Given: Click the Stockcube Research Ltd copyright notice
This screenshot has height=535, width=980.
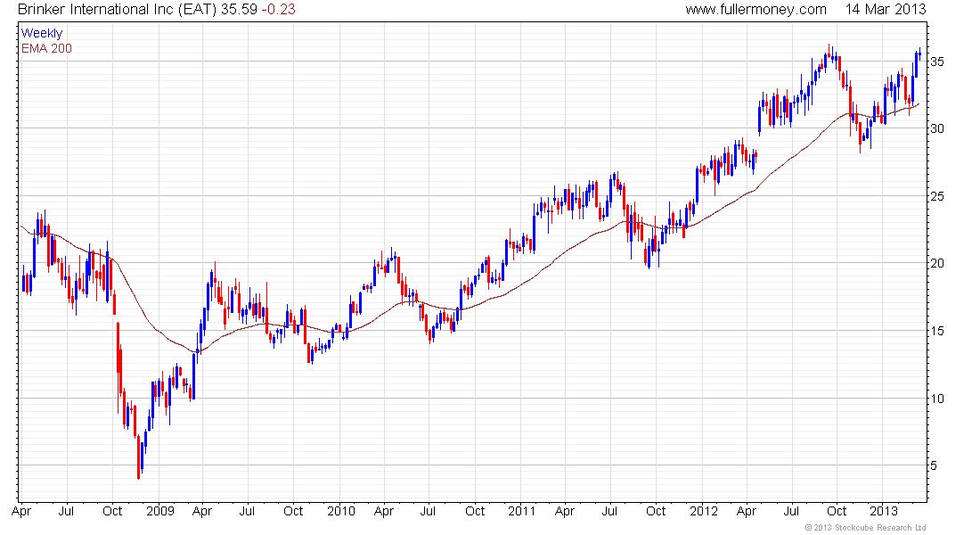Looking at the screenshot, I should (x=864, y=528).
